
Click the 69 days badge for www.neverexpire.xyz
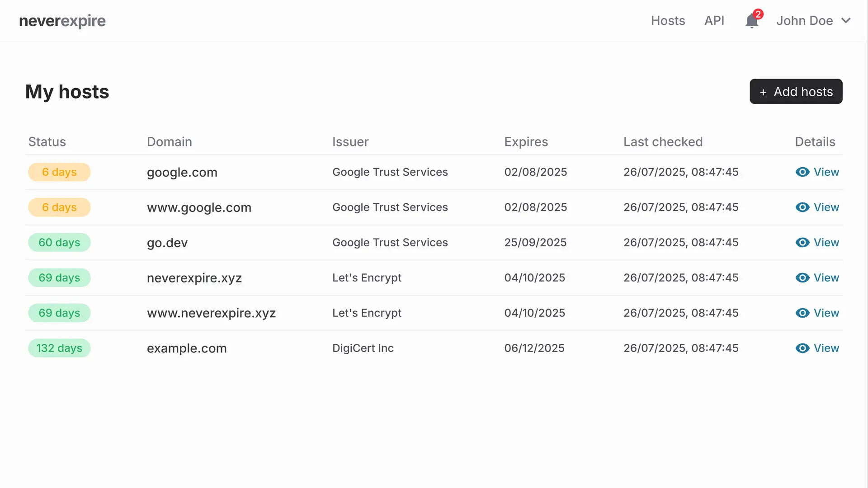pos(59,313)
